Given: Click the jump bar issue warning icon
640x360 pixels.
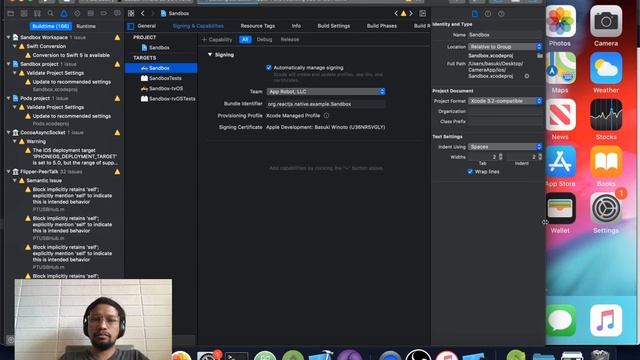Looking at the screenshot, I should (x=403, y=13).
